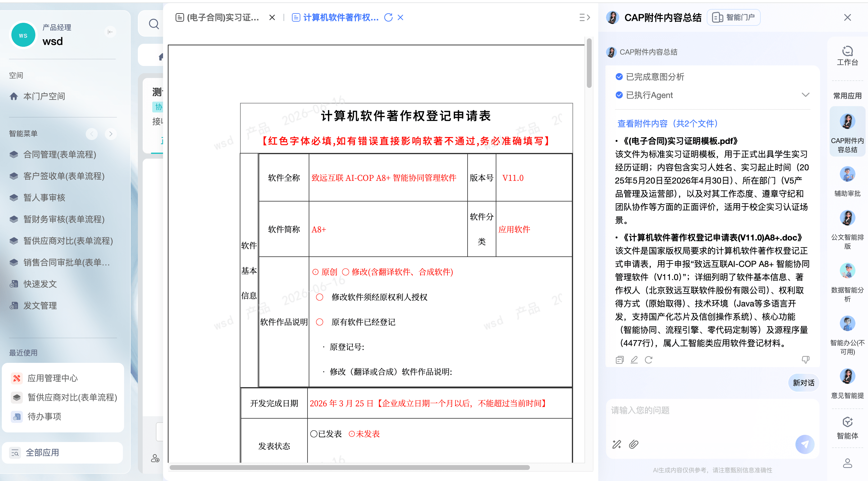Screen dimensions: 868x481
Task: Click the search magnifier icon
Action: point(154,24)
